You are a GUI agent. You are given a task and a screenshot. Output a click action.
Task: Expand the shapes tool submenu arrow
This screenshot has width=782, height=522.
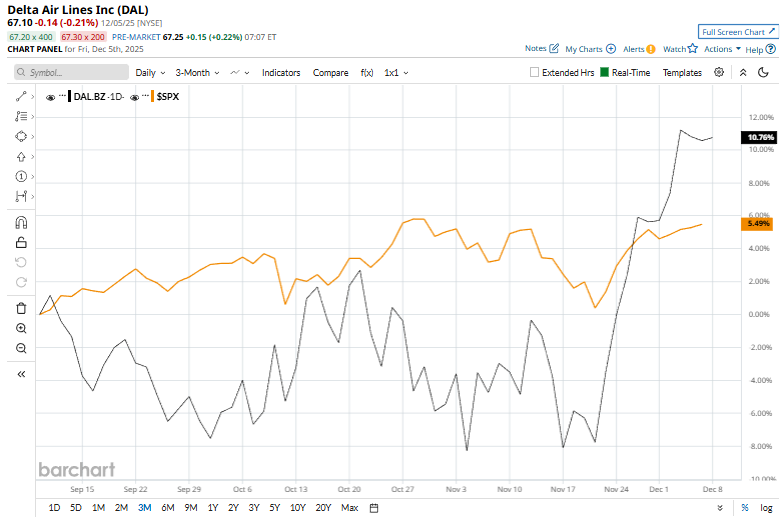[x=32, y=136]
